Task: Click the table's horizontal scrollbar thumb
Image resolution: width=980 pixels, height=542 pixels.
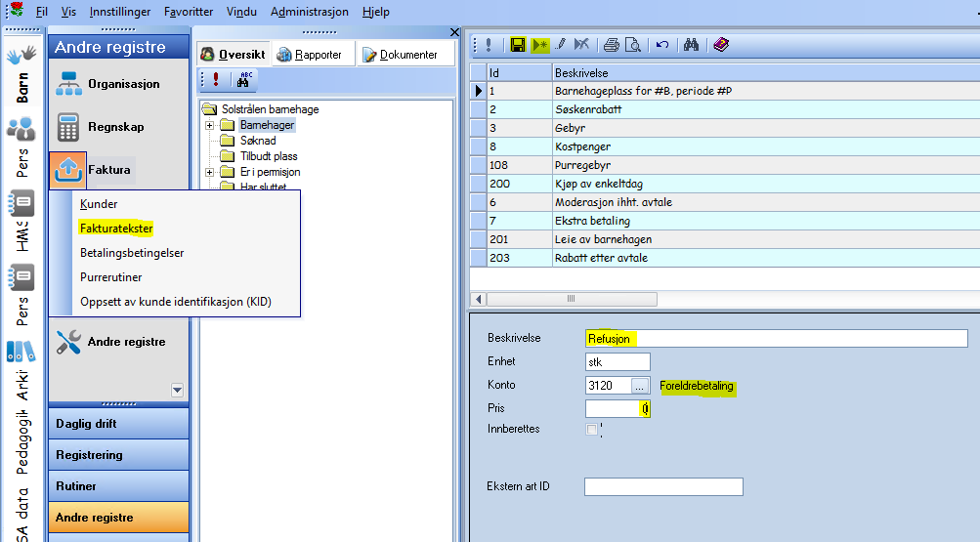Action: [x=572, y=299]
